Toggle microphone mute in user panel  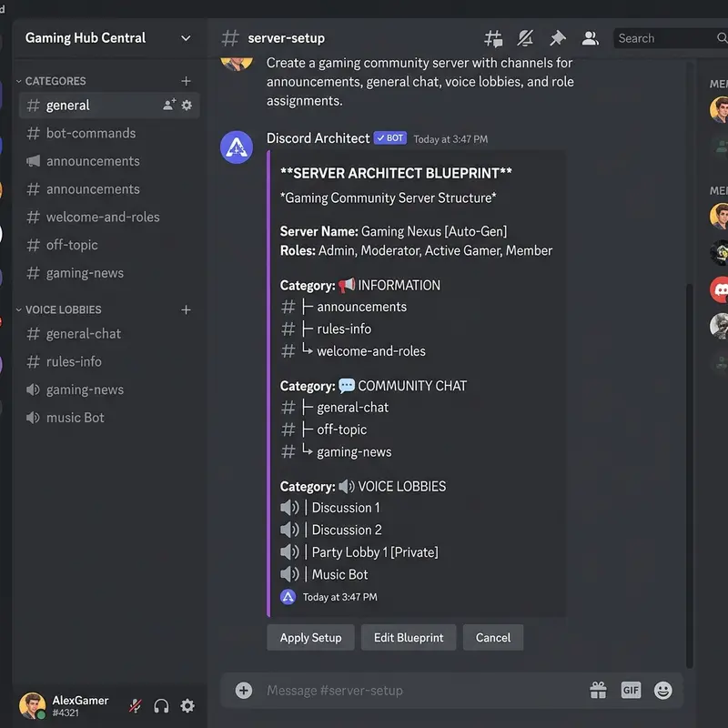point(135,706)
